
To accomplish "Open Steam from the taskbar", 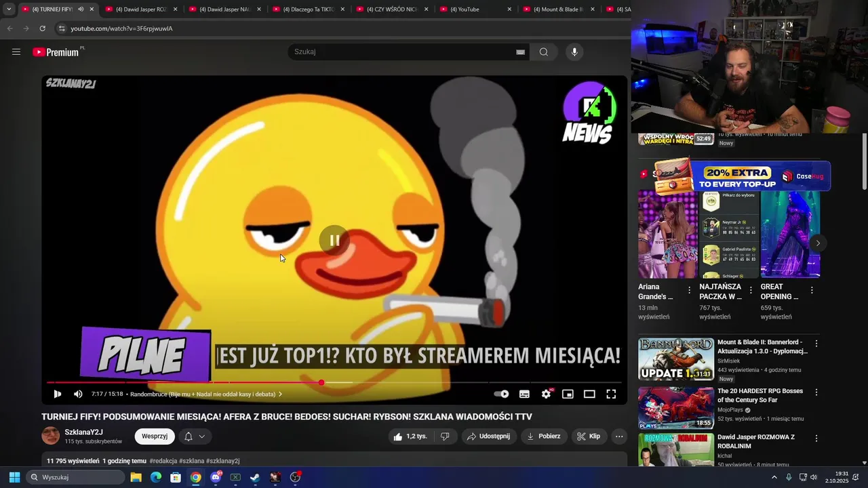I will click(255, 477).
